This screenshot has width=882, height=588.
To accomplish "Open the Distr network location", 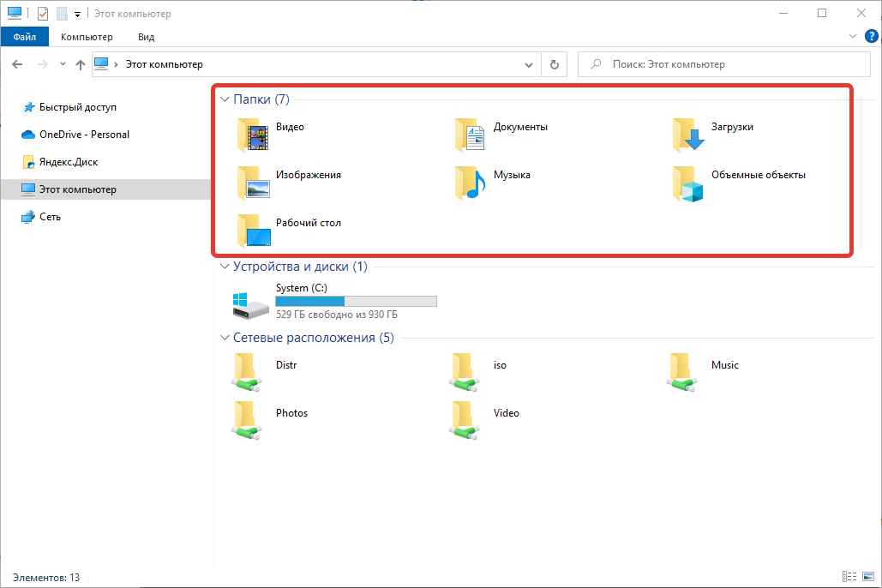I will click(249, 372).
